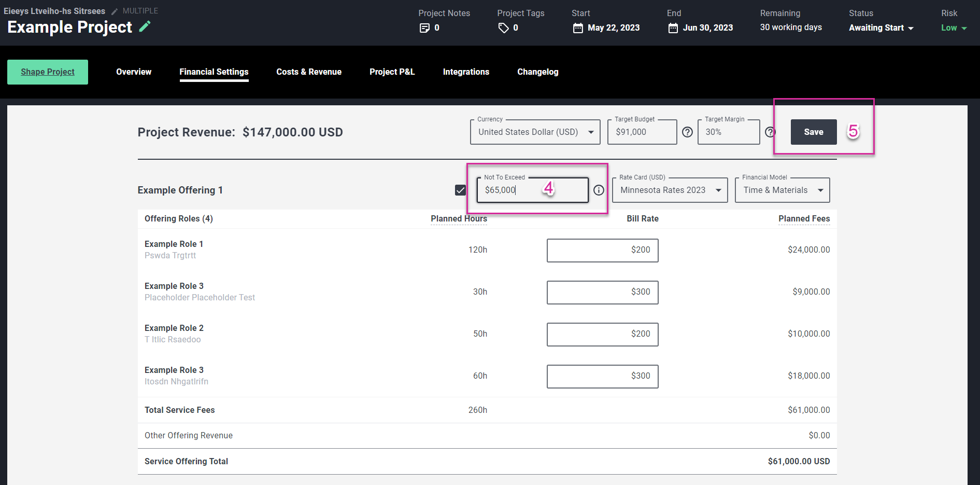The image size is (980, 485).
Task: Edit Example Role 2 bill rate
Action: [603, 334]
